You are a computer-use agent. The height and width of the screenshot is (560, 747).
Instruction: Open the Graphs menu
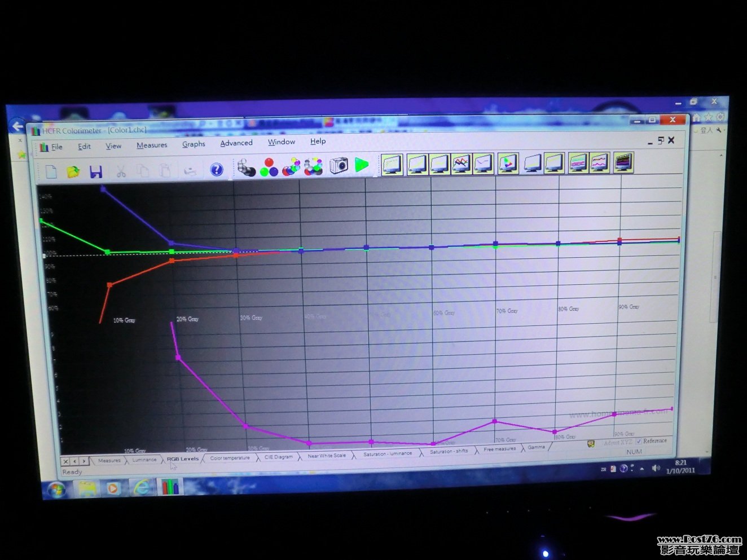(194, 144)
